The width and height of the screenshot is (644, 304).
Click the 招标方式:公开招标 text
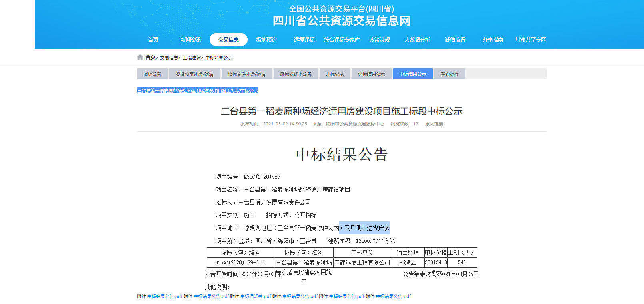[x=291, y=215]
